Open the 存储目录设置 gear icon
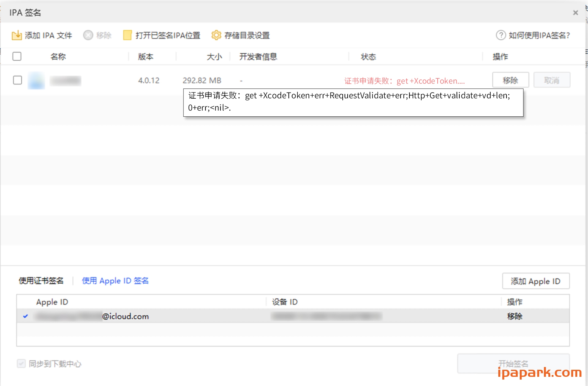 (217, 35)
